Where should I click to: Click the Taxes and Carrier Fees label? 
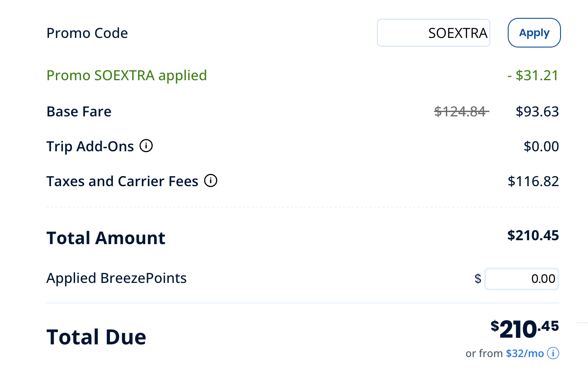pos(122,181)
